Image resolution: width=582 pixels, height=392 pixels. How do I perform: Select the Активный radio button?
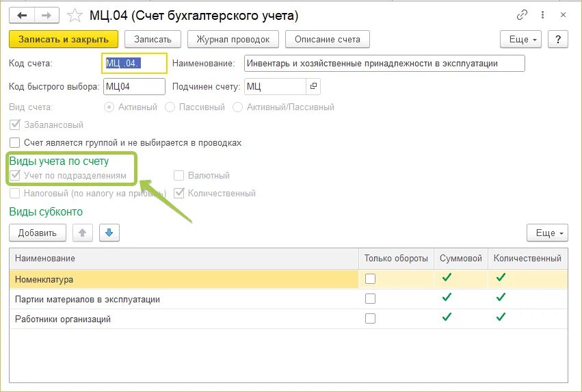(109, 107)
